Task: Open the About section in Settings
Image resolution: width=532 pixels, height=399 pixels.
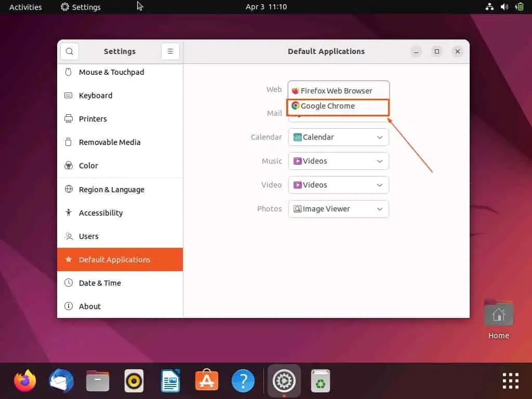Action: coord(89,306)
